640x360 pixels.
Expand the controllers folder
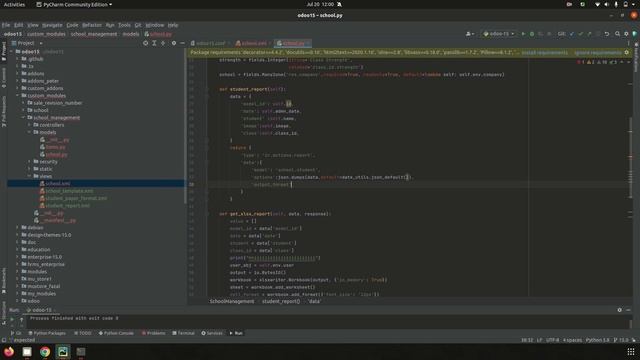point(30,125)
